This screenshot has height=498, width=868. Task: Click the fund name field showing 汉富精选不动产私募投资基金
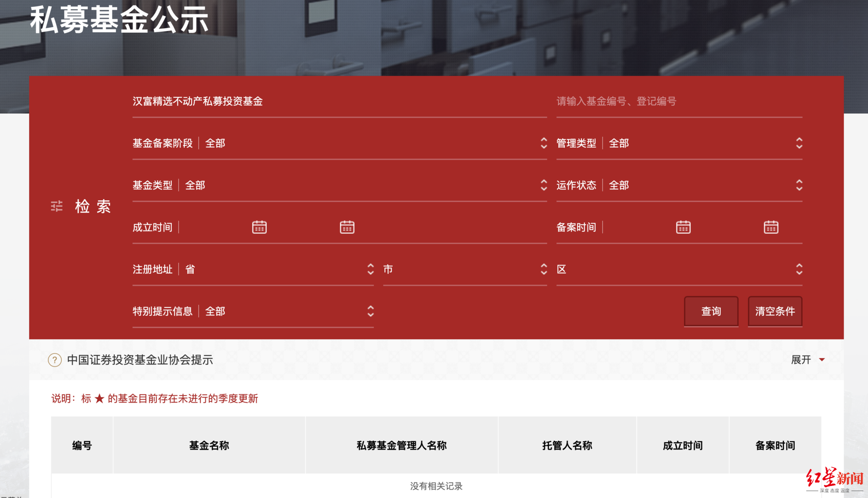[323, 101]
